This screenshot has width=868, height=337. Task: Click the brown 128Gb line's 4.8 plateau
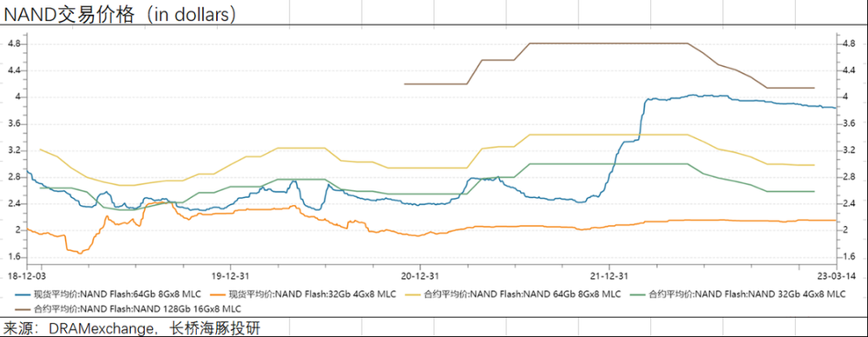pos(609,43)
